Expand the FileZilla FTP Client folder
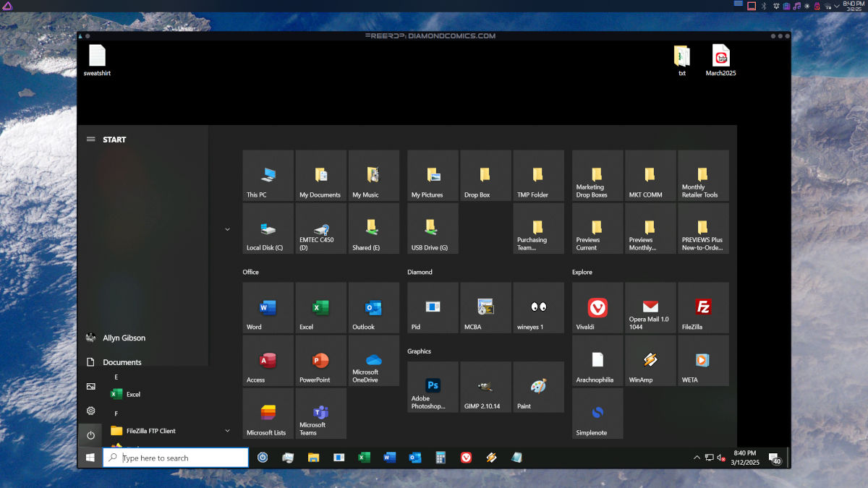868x488 pixels. (227, 431)
